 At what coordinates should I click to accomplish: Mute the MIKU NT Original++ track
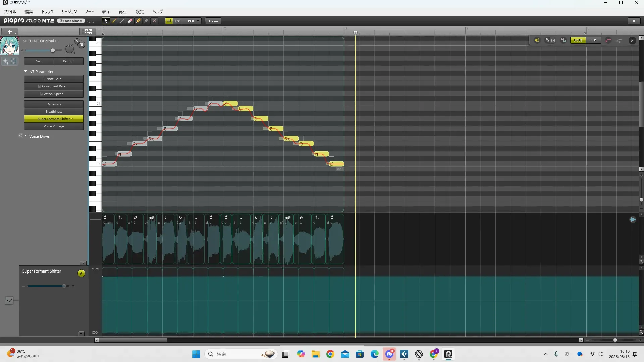81,44
